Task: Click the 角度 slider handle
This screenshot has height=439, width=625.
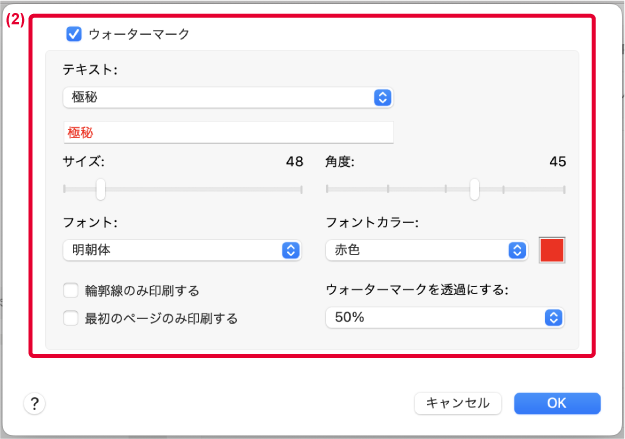Action: [x=474, y=189]
